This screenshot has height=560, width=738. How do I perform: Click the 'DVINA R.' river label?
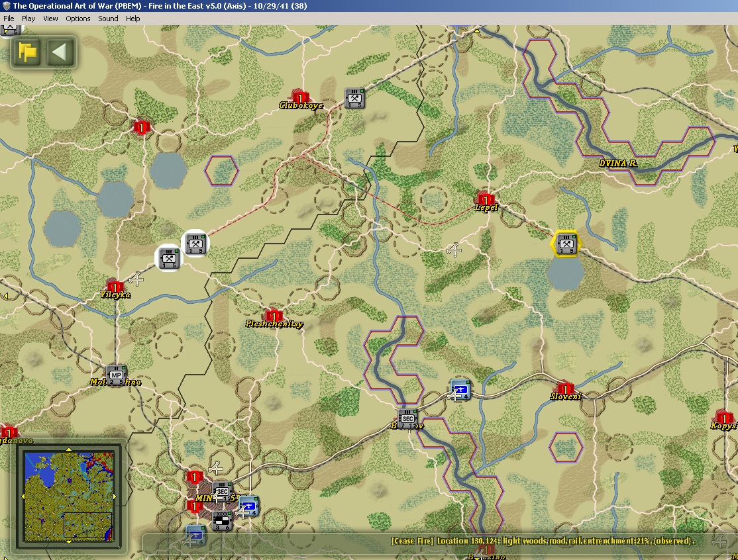(x=618, y=163)
